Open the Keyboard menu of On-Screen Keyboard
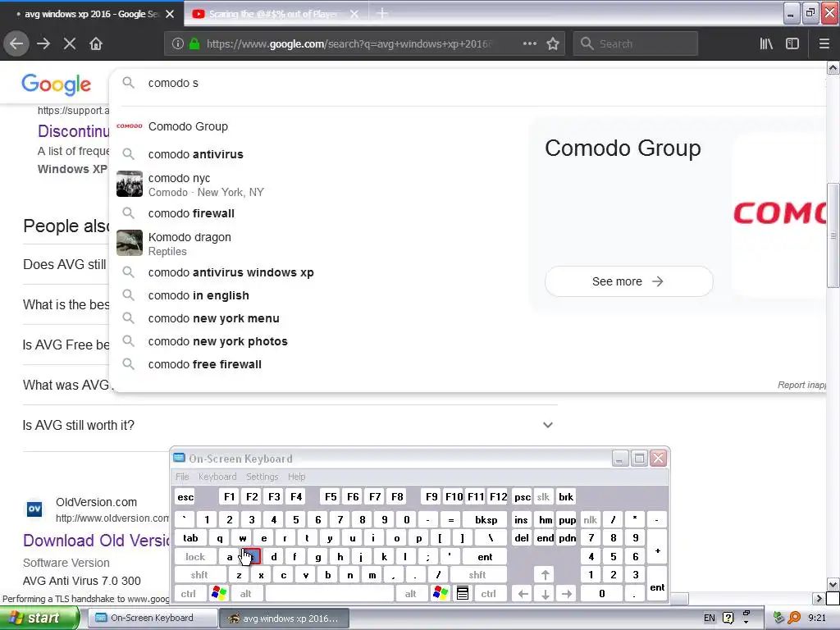Image resolution: width=840 pixels, height=630 pixels. (217, 477)
